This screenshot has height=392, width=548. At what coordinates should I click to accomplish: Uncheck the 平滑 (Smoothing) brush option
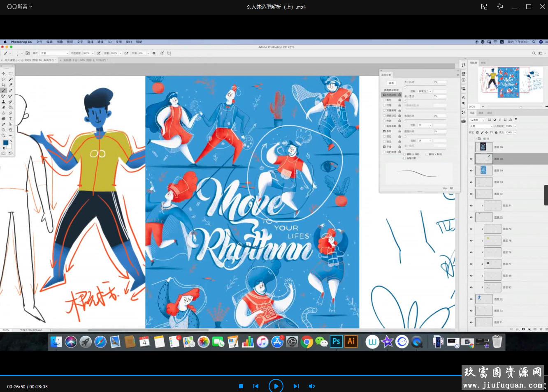pos(385,147)
